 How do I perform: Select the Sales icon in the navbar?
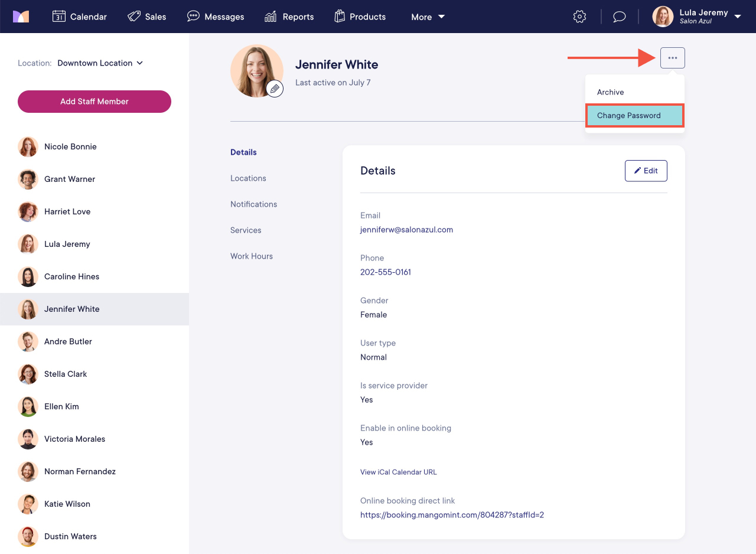point(146,17)
